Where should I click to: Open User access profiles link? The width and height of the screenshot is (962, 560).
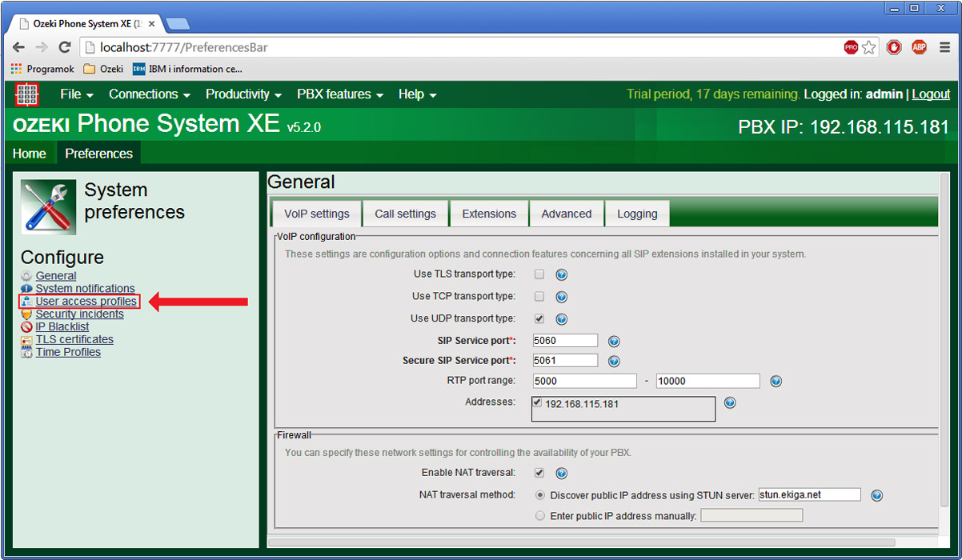pos(86,302)
